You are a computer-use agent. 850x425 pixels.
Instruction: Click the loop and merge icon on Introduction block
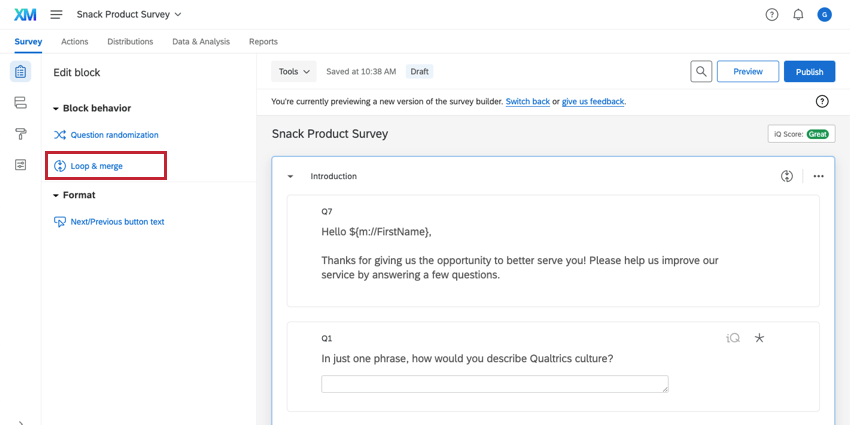click(x=787, y=176)
